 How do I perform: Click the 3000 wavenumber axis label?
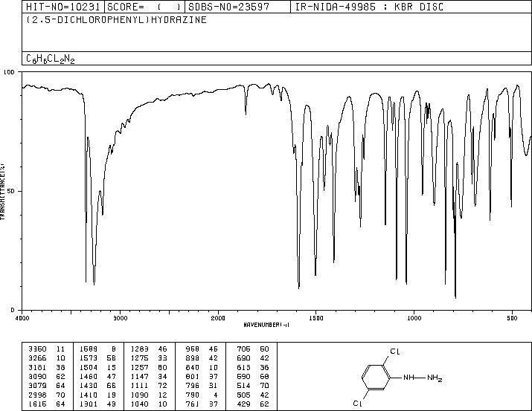[121, 318]
